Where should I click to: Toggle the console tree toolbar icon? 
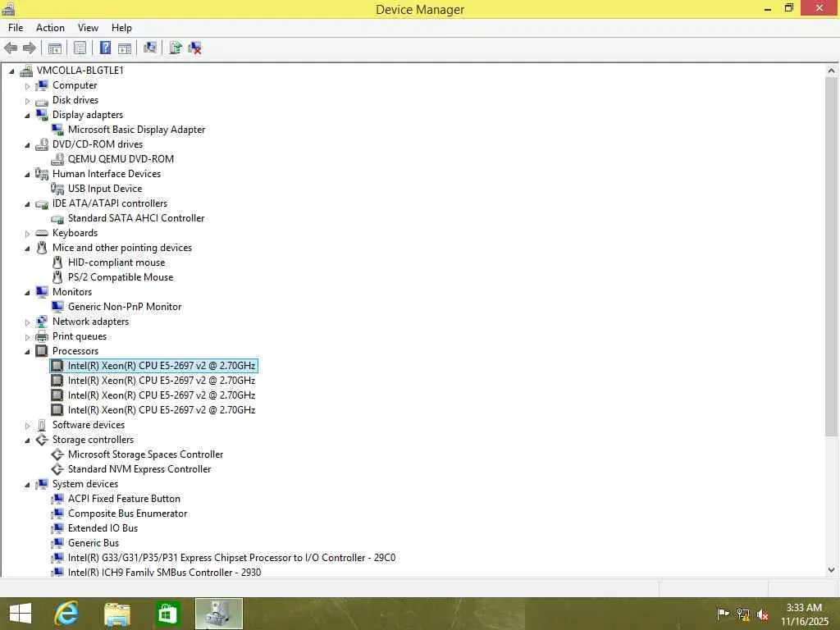click(x=55, y=48)
